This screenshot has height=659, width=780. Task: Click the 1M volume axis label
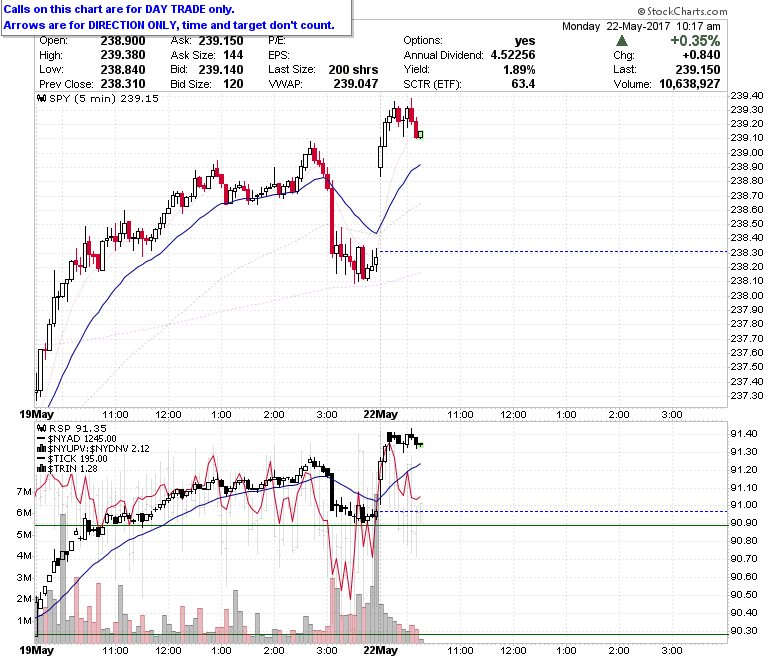click(x=24, y=621)
